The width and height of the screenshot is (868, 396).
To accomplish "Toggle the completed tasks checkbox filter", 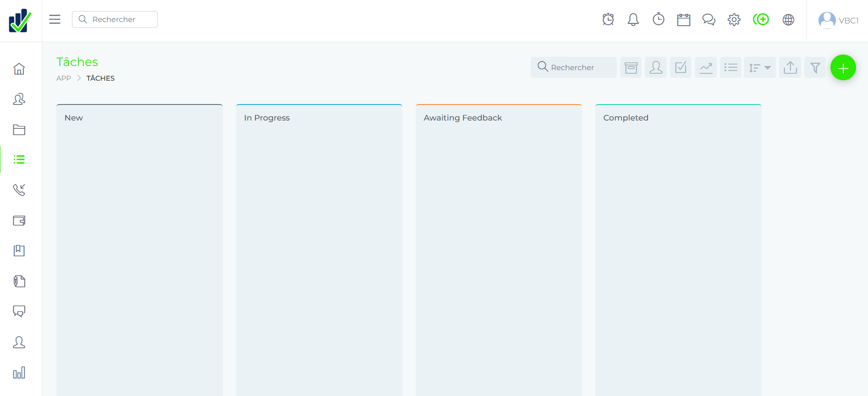I will (681, 68).
